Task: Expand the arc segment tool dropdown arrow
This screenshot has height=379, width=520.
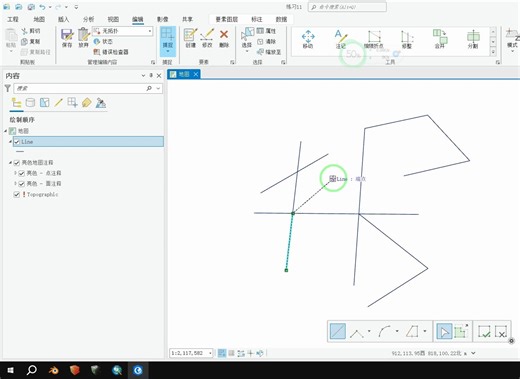Action: (x=397, y=331)
